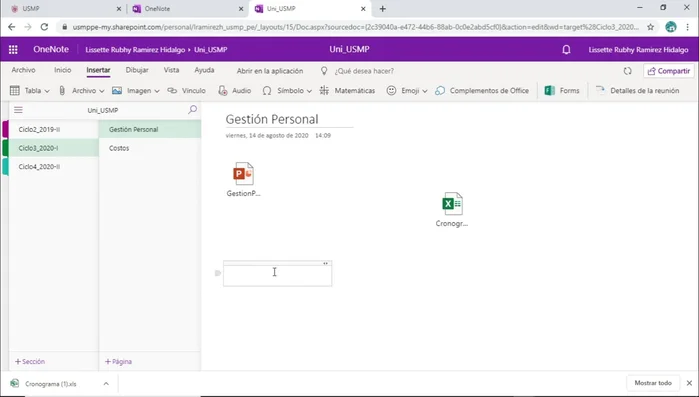Open the Chrome three-dot menu
Viewport: 699px width, 397px height.
tap(687, 27)
